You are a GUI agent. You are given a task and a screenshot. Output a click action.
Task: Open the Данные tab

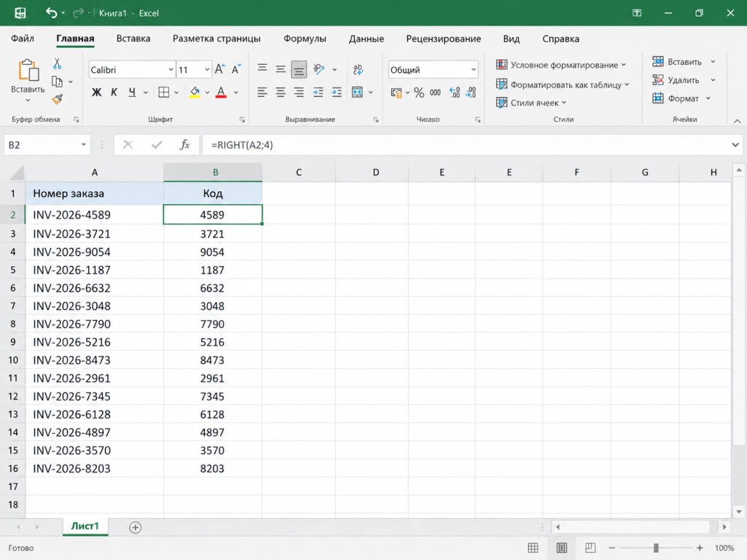click(366, 39)
